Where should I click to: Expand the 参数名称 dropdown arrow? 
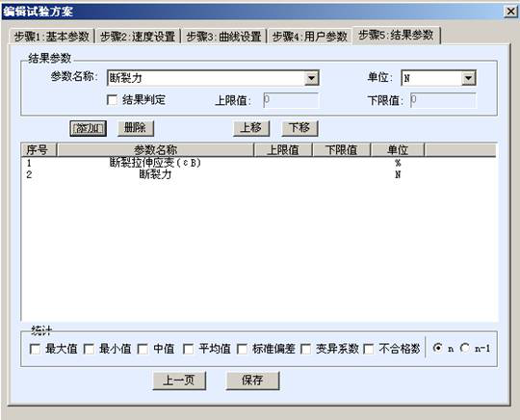[x=311, y=78]
